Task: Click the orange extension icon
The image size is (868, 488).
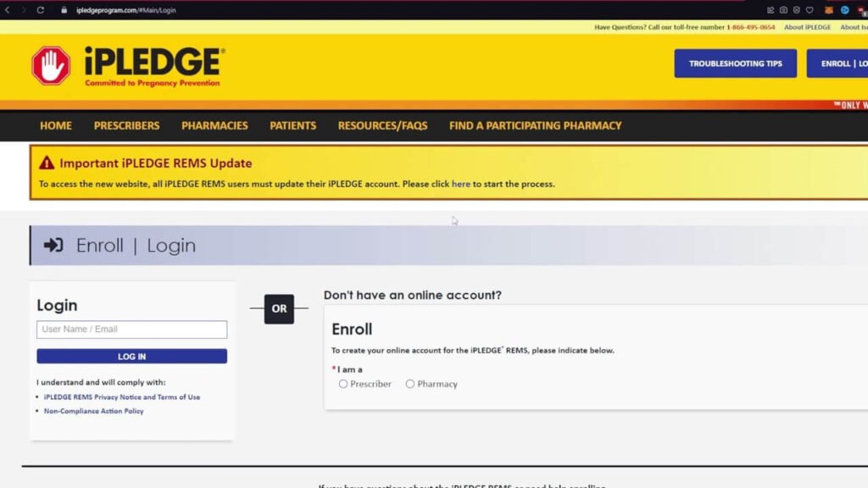Action: 829,9
